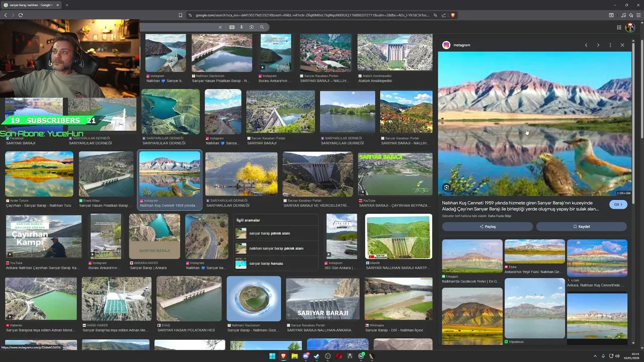Screen dimensions: 644x362
Task: Navigate back in browser history
Action: click(6, 15)
